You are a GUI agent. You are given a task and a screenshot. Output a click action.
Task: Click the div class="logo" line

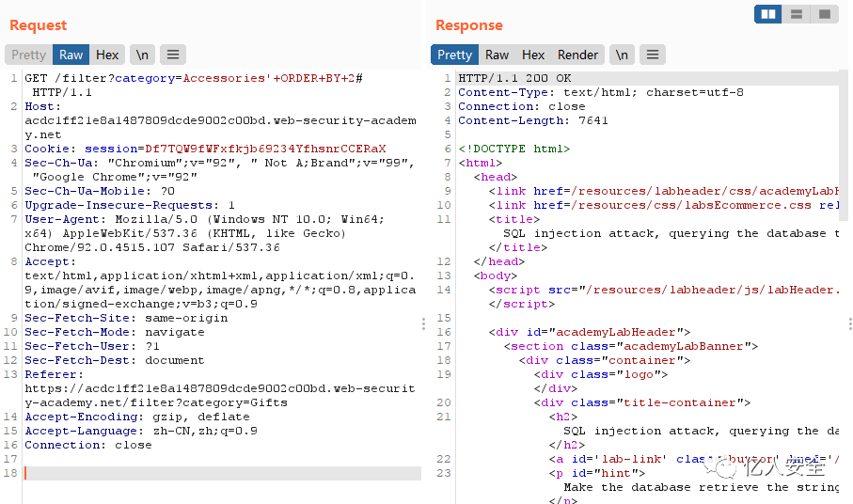[x=601, y=375]
